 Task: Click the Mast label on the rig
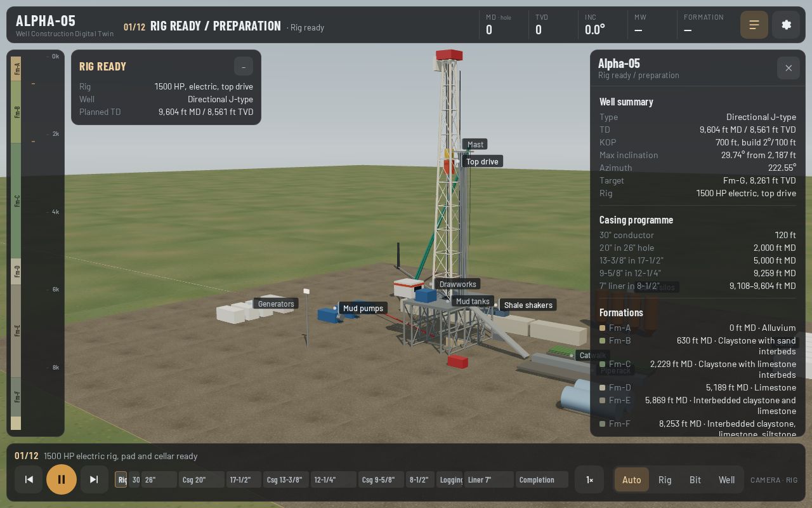(x=475, y=144)
